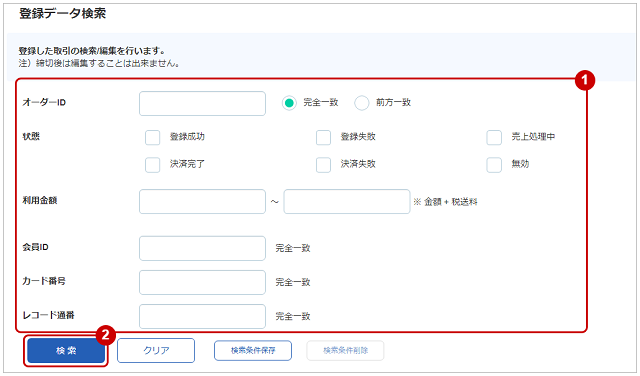Check the 売上処理中 checkbox
The height and width of the screenshot is (376, 640).
pyautogui.click(x=494, y=138)
